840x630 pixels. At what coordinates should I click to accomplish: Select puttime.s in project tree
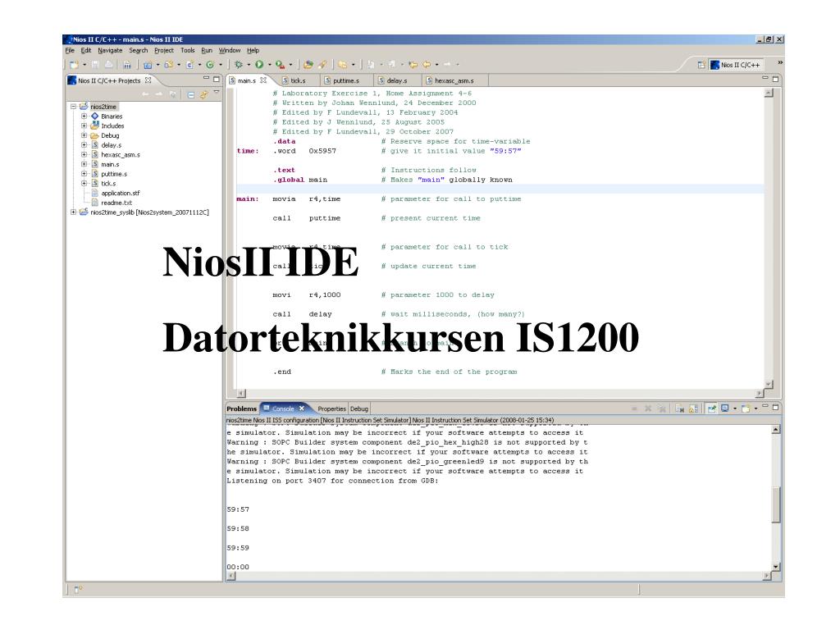(114, 174)
